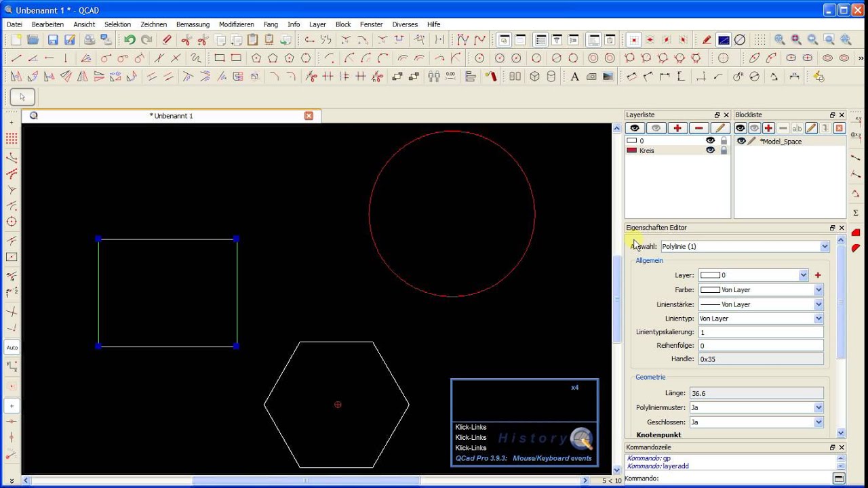This screenshot has height=488, width=868.
Task: Click the red pencil draft icon
Action: coord(707,40)
